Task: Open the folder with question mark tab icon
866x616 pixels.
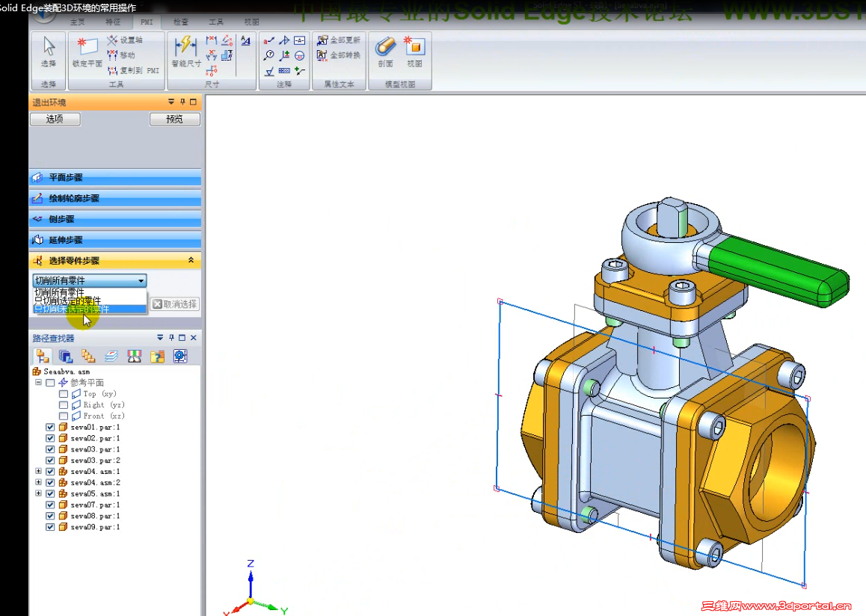Action: (157, 356)
